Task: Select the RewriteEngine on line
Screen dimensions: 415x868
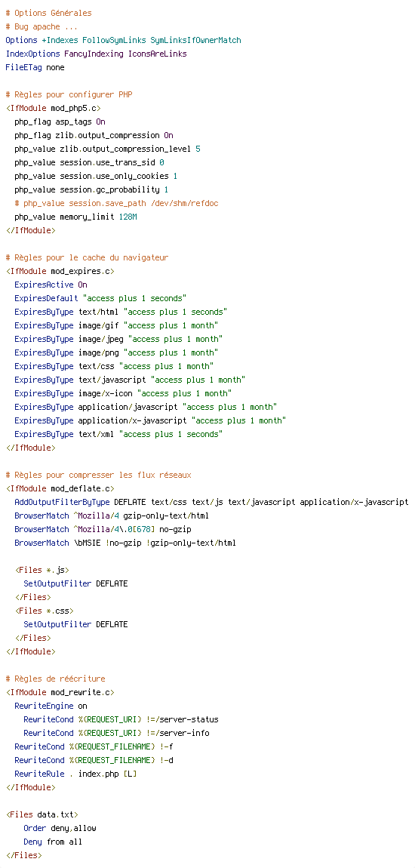Action: pyautogui.click(x=51, y=706)
